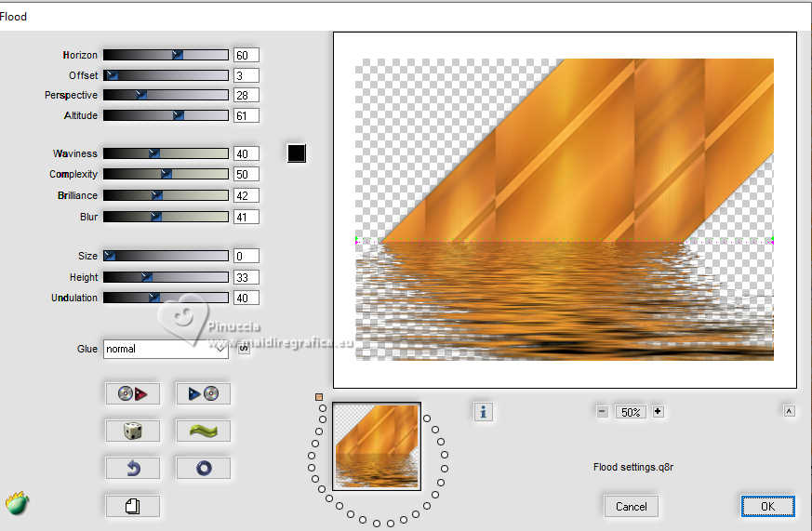This screenshot has height=531, width=812.
Task: Click the Waviness value field showing 40
Action: tap(246, 153)
